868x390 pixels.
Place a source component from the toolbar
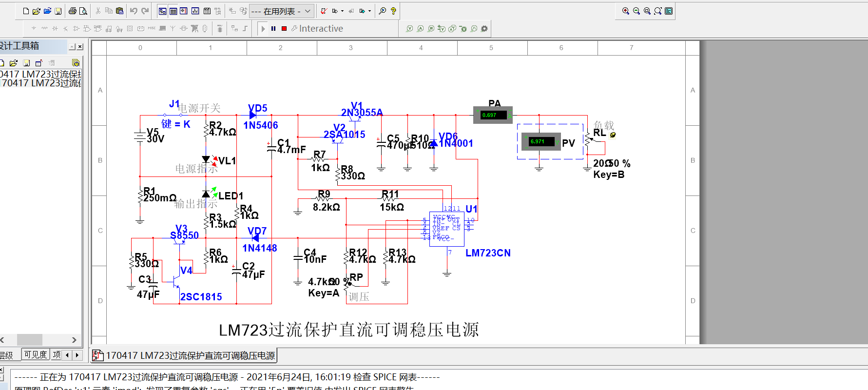click(x=34, y=29)
